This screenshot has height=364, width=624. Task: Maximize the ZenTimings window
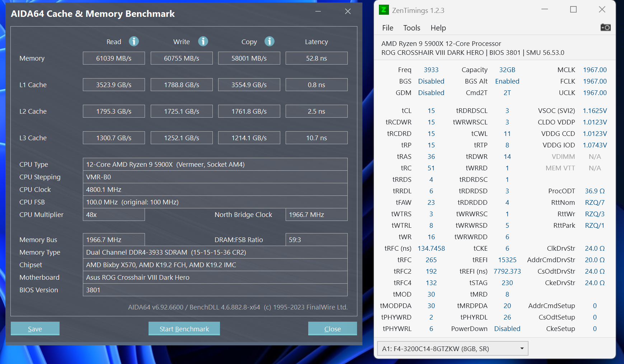573,10
